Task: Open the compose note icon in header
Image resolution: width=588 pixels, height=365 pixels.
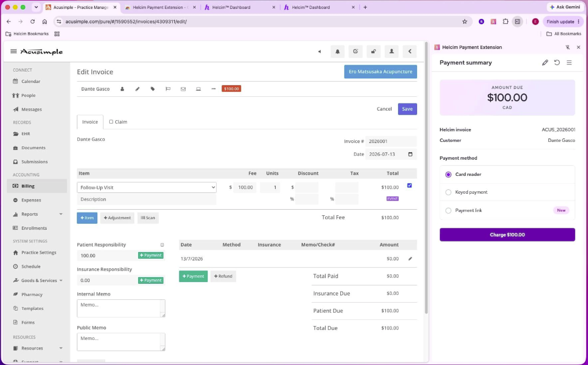Action: click(x=355, y=52)
